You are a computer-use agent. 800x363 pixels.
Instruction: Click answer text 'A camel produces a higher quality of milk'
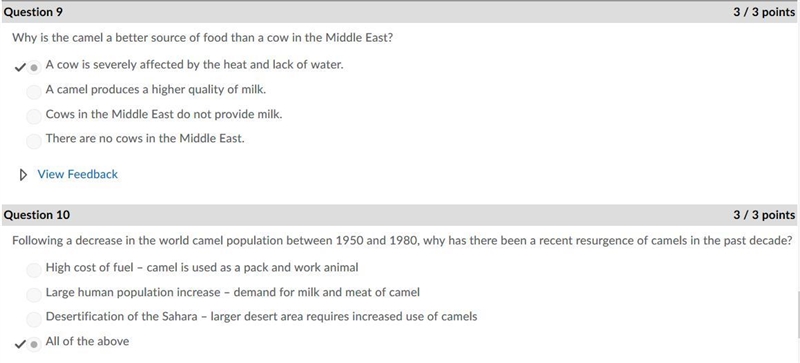[x=156, y=89]
